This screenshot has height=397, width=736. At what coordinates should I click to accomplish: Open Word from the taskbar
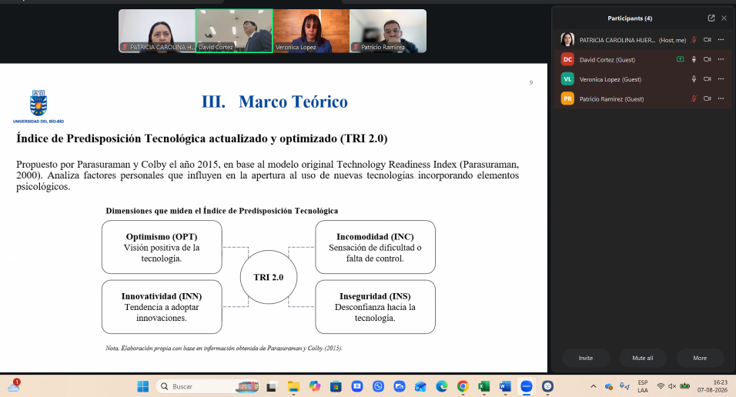tap(505, 386)
